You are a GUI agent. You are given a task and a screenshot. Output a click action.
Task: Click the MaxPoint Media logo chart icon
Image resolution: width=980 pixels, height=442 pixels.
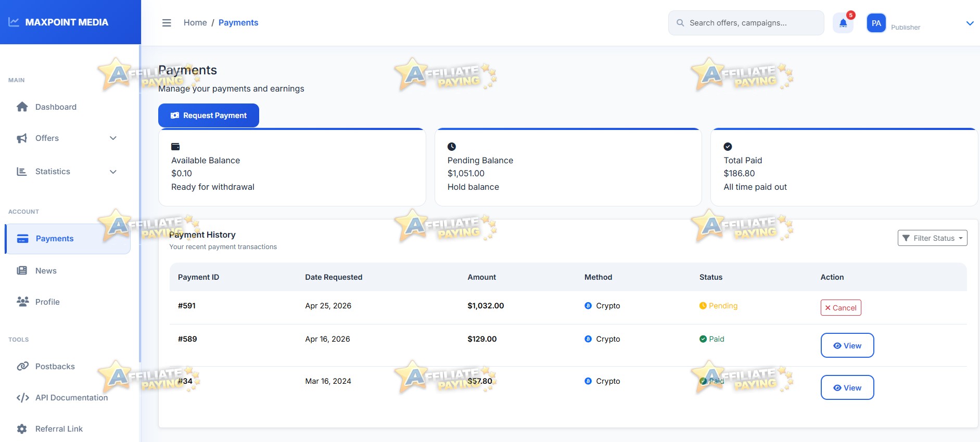click(x=14, y=22)
